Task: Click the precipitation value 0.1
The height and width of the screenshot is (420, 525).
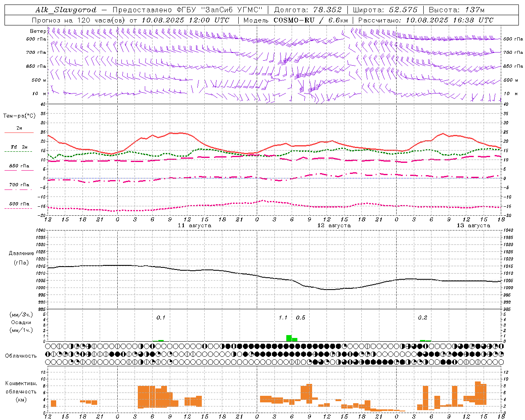Action: (161, 317)
